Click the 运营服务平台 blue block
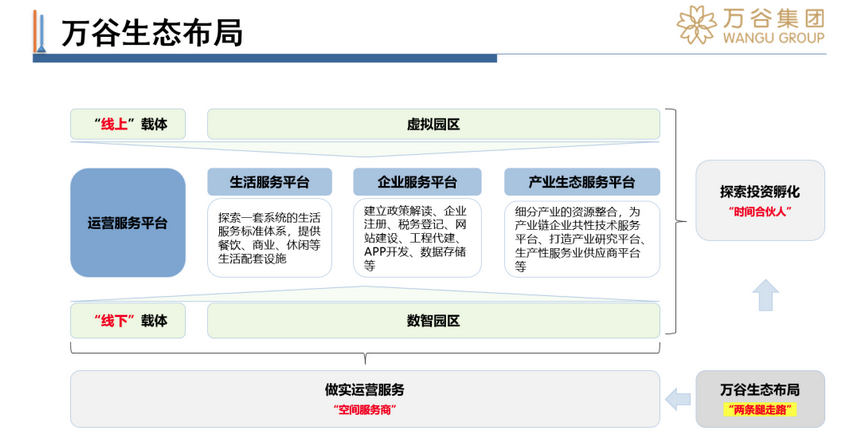 click(x=128, y=223)
